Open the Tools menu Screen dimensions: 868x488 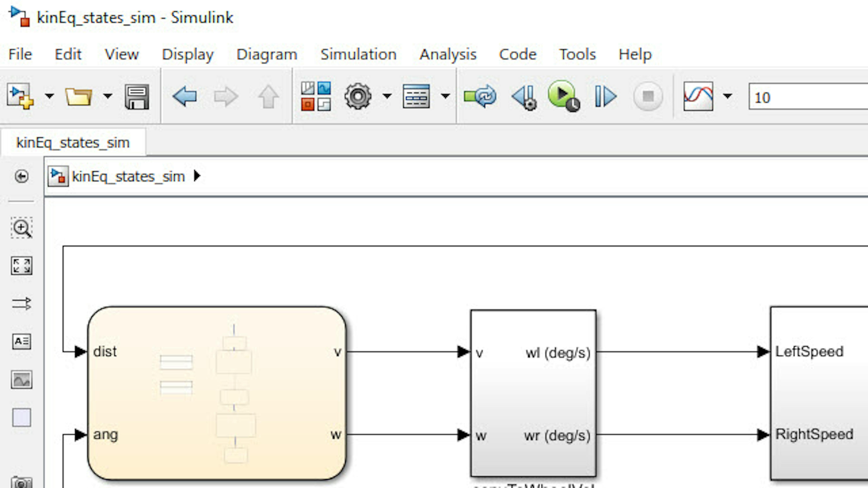[x=578, y=54]
